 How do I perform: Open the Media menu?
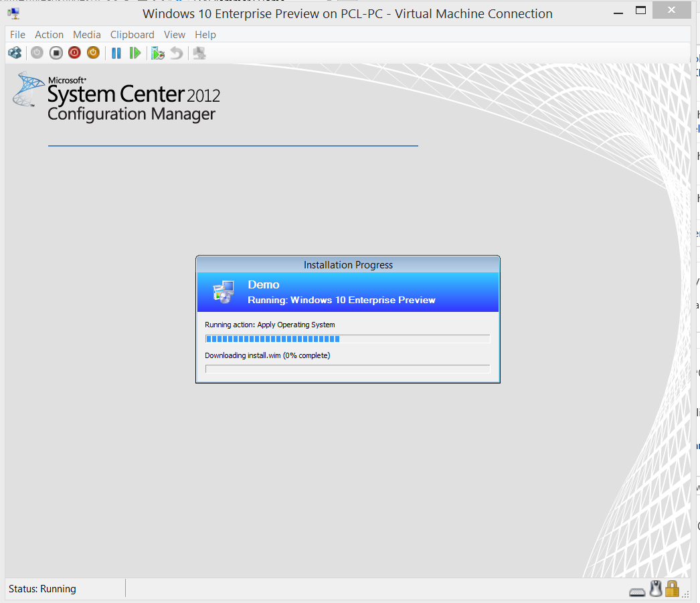click(x=87, y=35)
